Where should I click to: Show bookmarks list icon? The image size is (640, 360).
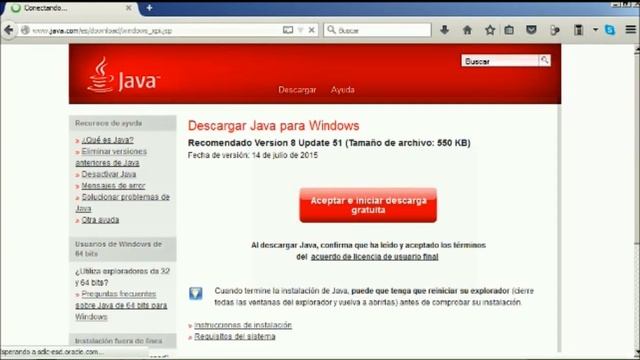(x=509, y=30)
